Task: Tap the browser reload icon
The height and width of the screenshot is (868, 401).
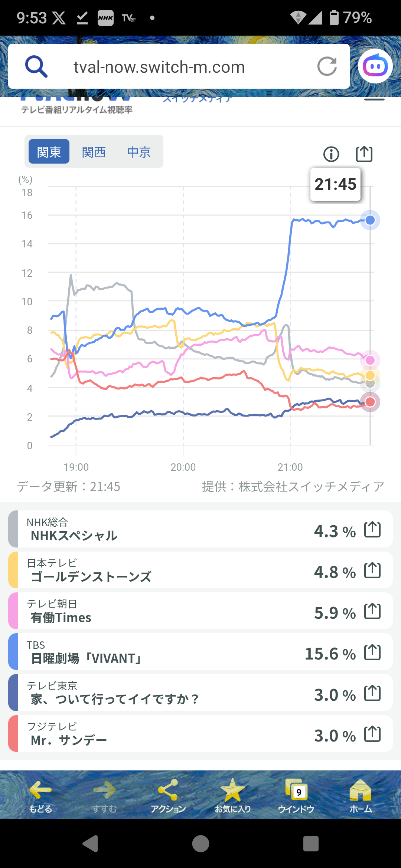Action: click(x=327, y=66)
